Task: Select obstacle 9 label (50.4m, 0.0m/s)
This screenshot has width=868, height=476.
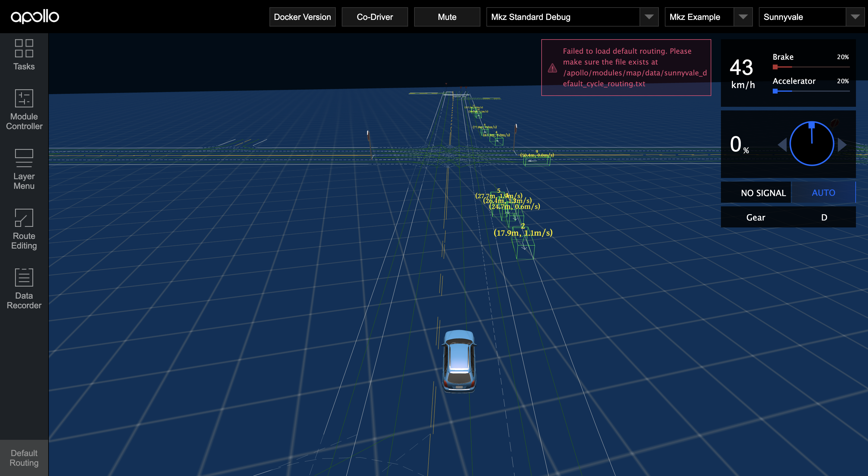Action: point(537,155)
